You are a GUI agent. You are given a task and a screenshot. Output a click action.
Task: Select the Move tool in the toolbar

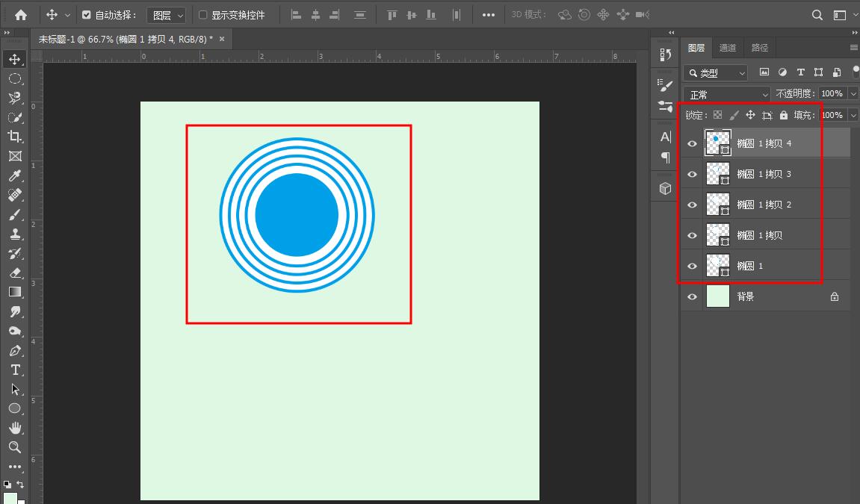(15, 58)
